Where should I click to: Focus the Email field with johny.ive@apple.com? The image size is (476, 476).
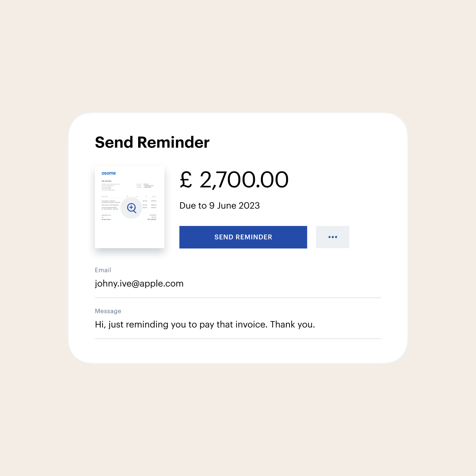click(x=238, y=284)
